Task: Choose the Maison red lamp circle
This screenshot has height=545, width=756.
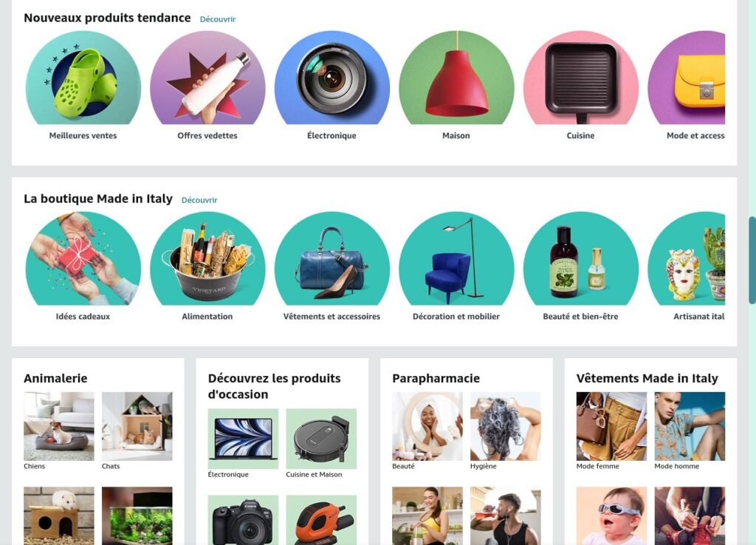Action: pyautogui.click(x=456, y=78)
